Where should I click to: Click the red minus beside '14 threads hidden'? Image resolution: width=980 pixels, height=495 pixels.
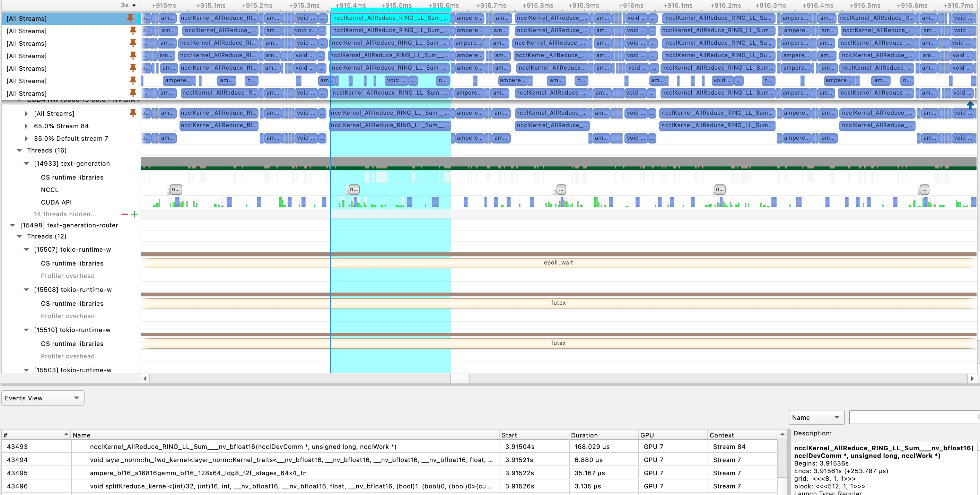124,214
